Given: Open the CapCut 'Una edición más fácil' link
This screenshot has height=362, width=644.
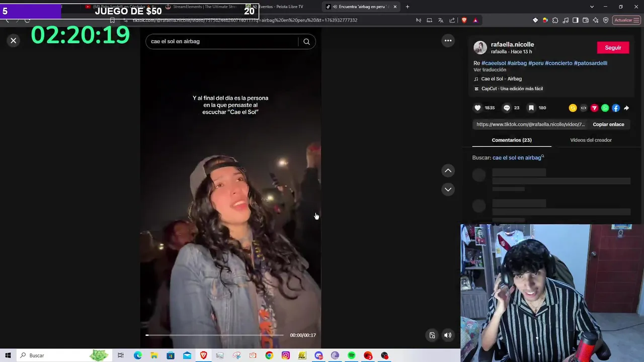Looking at the screenshot, I should (x=512, y=89).
